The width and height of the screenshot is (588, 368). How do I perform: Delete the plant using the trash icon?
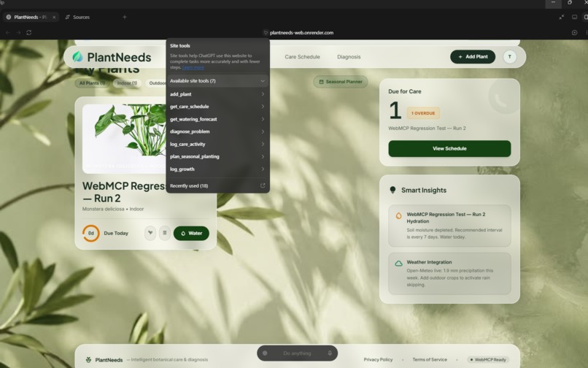click(165, 233)
